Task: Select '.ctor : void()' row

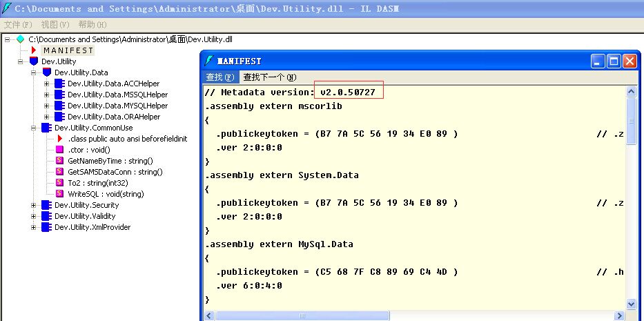Action: (x=89, y=150)
